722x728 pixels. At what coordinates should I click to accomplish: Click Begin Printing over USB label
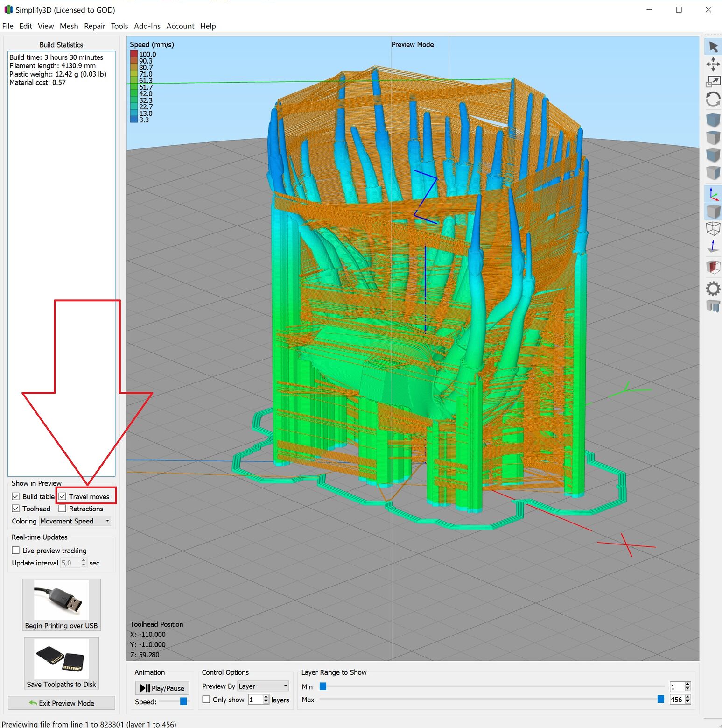61,626
